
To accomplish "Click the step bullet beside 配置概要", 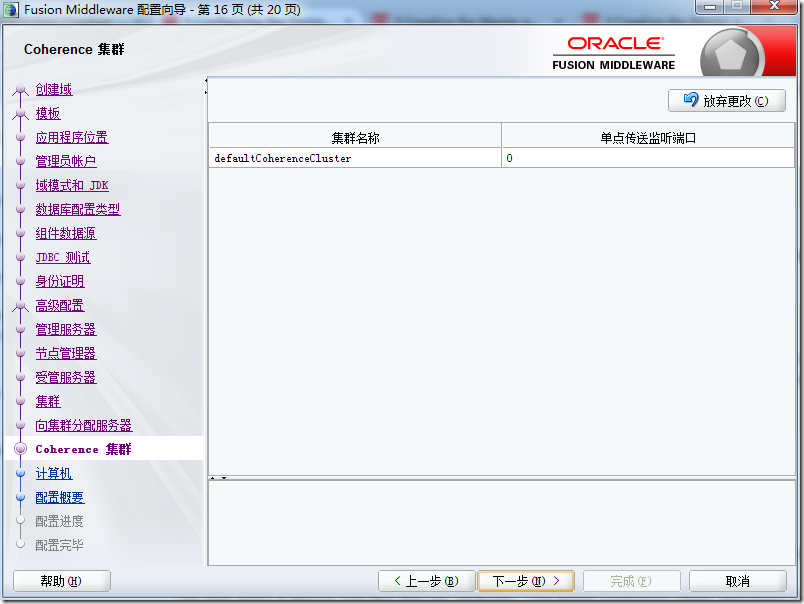I will [x=21, y=497].
